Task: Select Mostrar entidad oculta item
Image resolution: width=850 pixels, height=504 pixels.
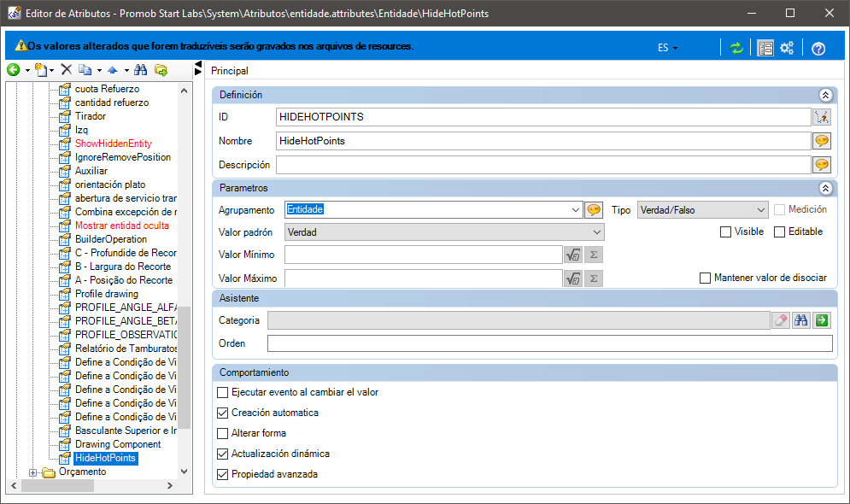Action: click(122, 226)
